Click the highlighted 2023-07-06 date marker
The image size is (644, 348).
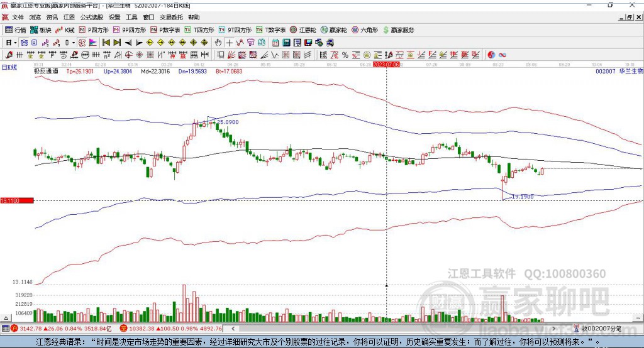386,65
